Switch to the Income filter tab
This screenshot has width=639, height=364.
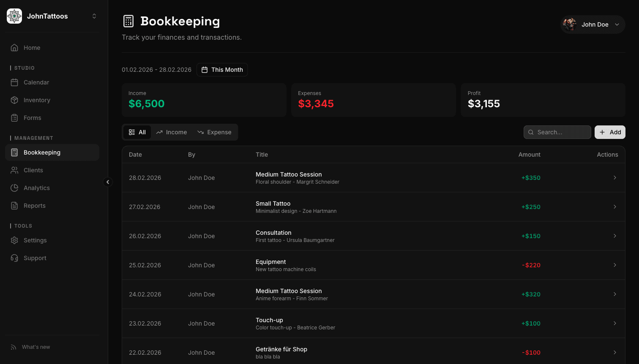pyautogui.click(x=171, y=132)
